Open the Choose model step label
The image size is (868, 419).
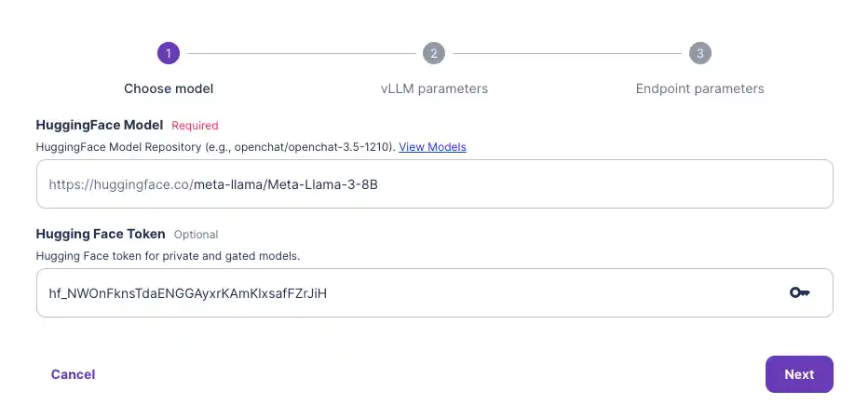pyautogui.click(x=169, y=88)
